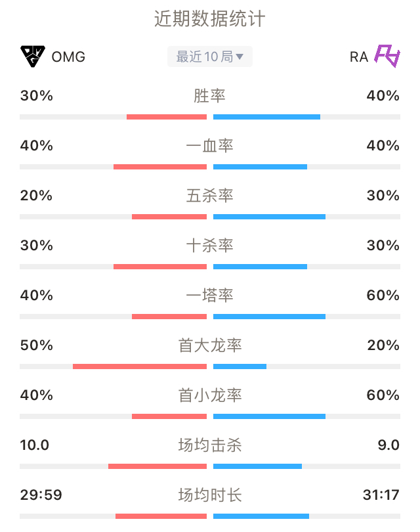420x532 pixels.
Task: Click the 近期数据统计 heading
Action: (x=210, y=18)
